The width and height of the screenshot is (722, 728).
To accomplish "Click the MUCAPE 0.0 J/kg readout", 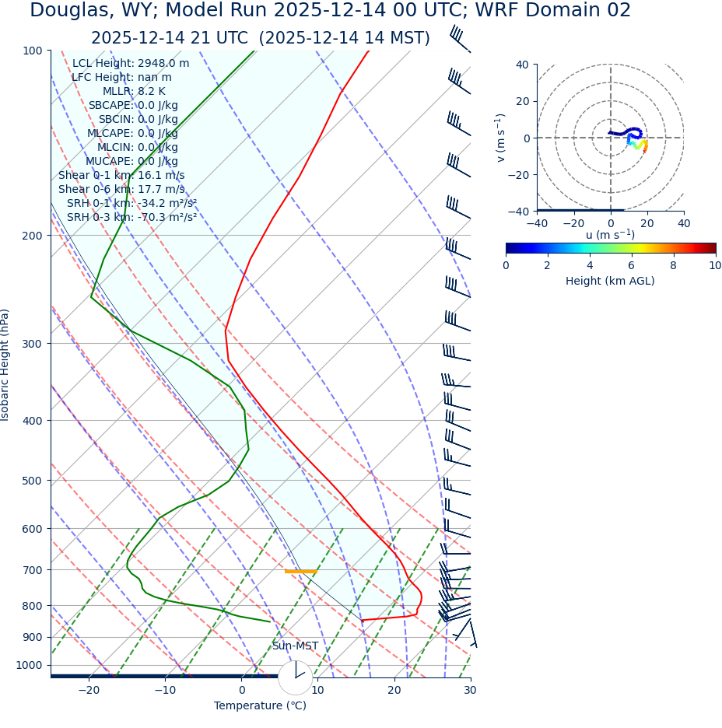I will 131,161.
